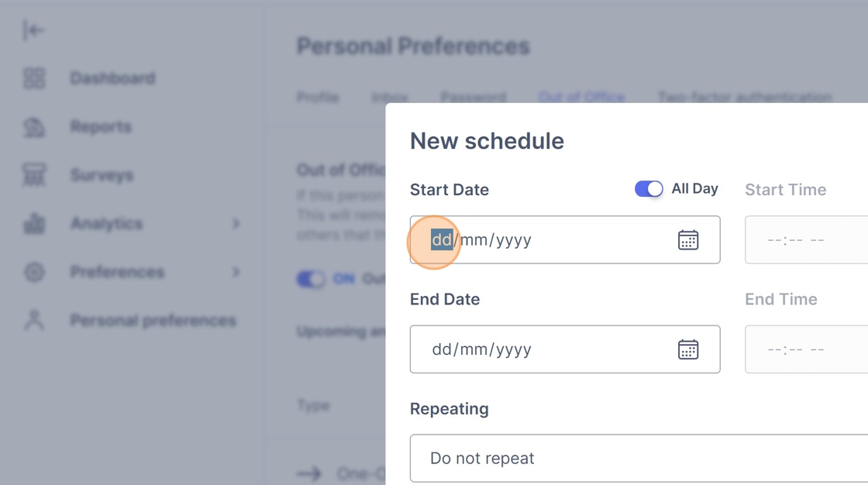
Task: Click the Reports sidebar icon
Action: [34, 127]
